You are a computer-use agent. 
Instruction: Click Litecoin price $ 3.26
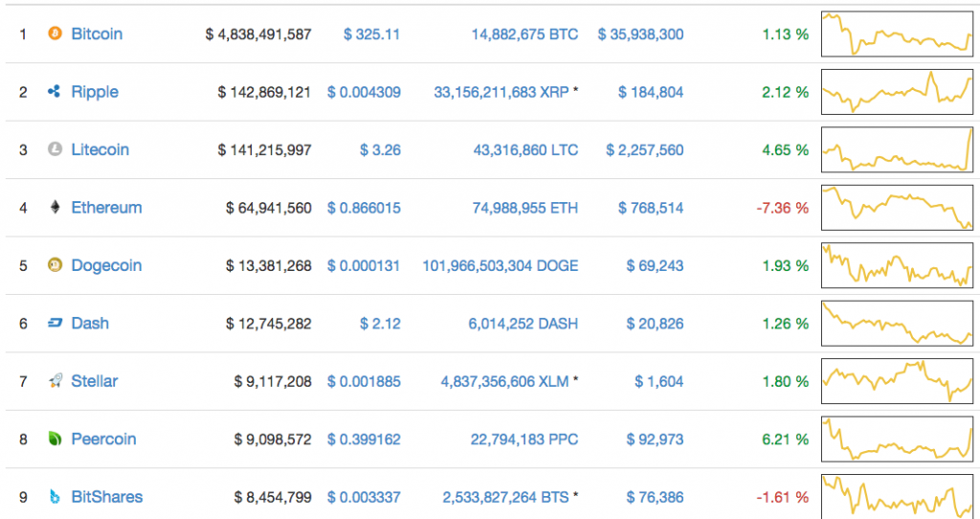click(380, 150)
